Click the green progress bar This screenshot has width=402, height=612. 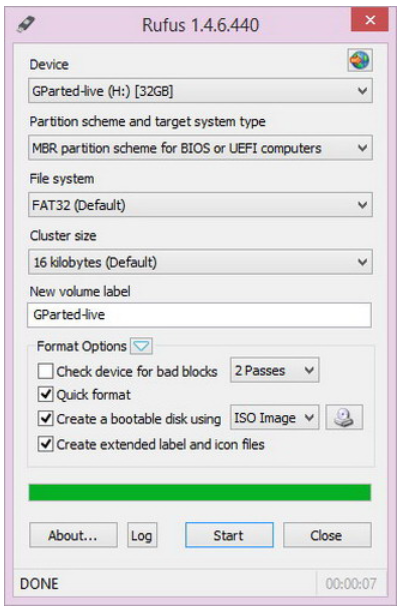[x=200, y=493]
